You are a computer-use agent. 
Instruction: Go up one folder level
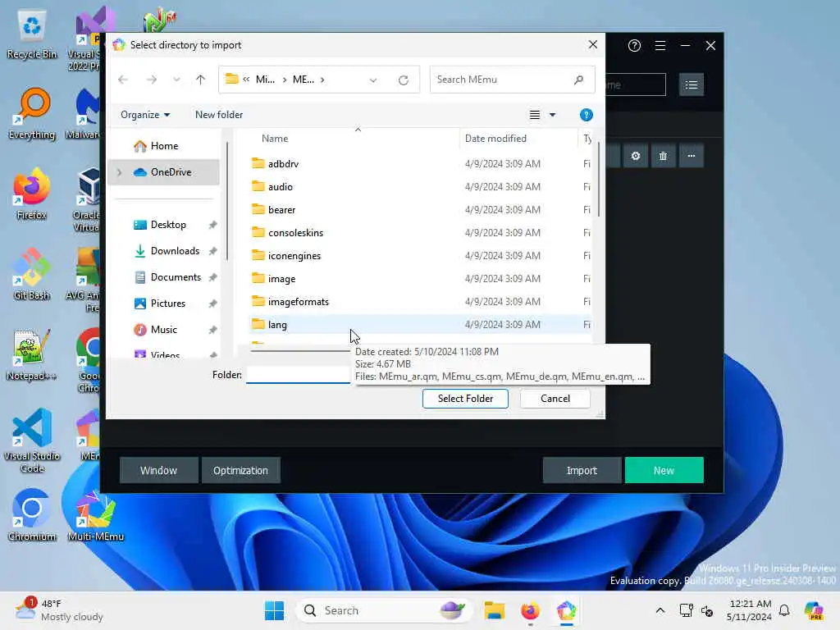[200, 80]
